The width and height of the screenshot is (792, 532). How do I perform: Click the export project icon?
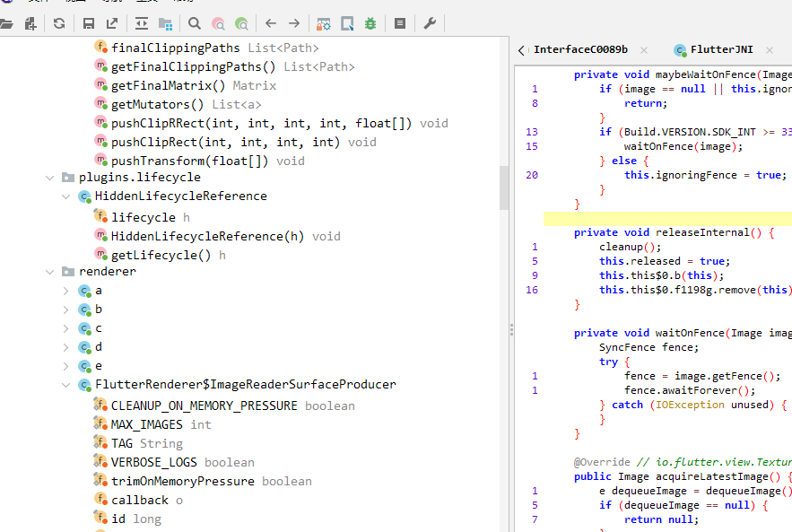(x=112, y=23)
